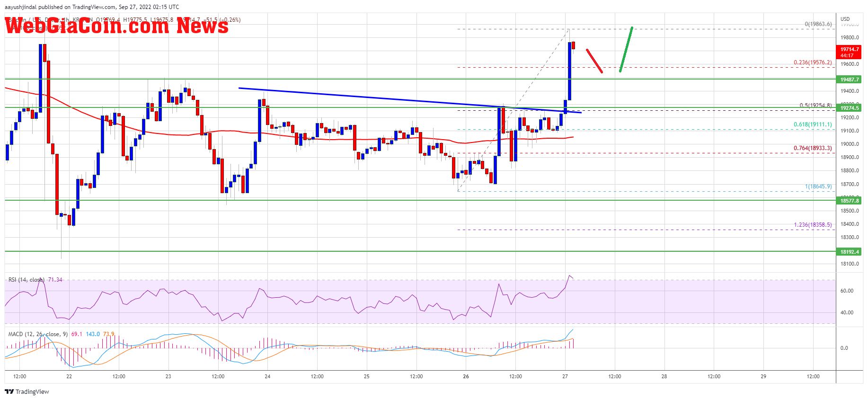Click the support level label 18192.4

pos(850,252)
